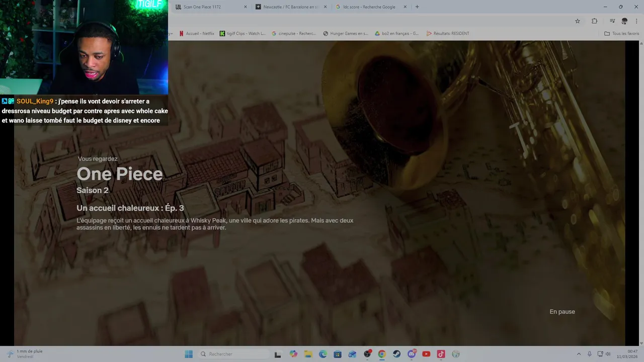The height and width of the screenshot is (362, 644).
Task: Open the tigilf Clips bookmark
Action: (243, 34)
